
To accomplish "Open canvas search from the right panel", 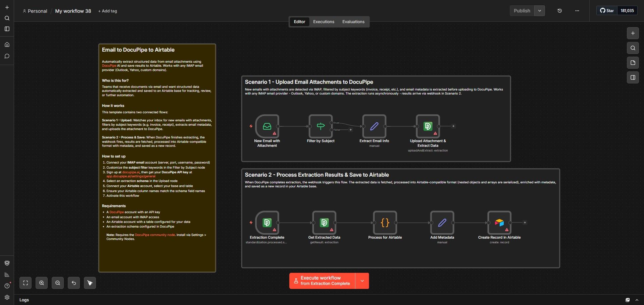I will 632,48.
